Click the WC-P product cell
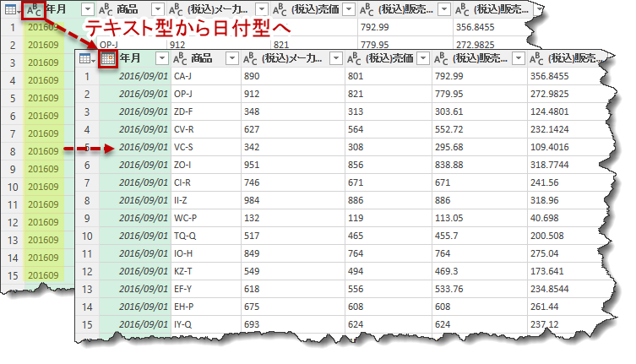Image resolution: width=636 pixels, height=364 pixels. [206, 219]
